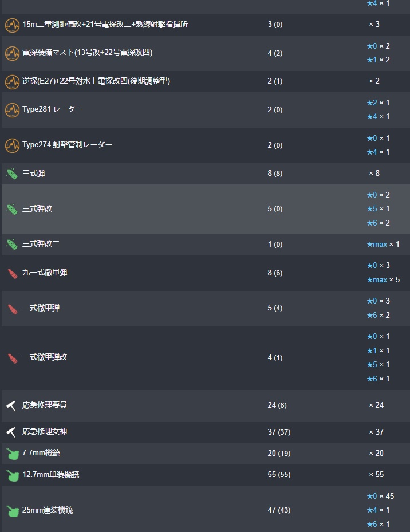The image size is (410, 532).
Task: Click the 一式徹甲弾 equipment name
Action: pos(41,308)
